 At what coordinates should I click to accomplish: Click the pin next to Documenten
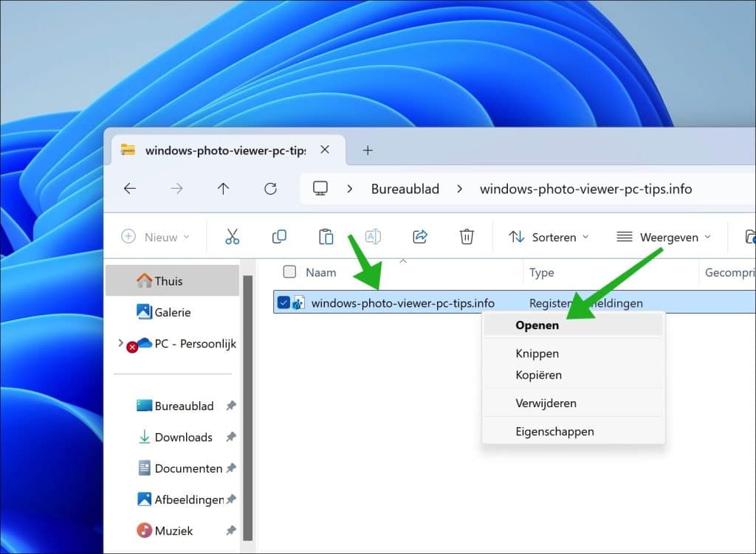point(231,468)
